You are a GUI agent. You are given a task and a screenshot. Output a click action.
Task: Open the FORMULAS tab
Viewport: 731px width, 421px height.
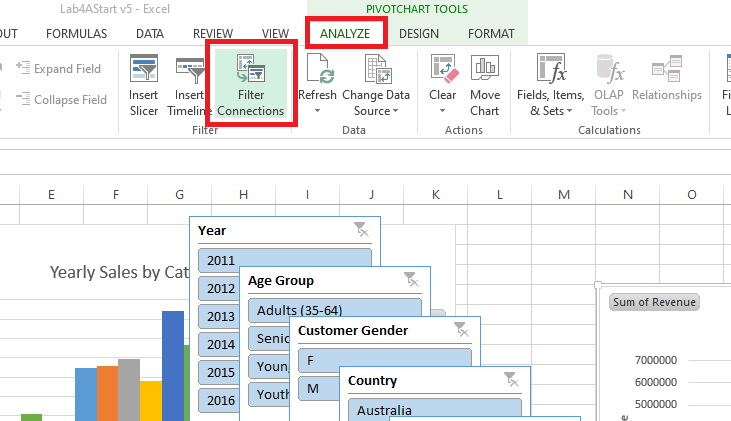76,33
